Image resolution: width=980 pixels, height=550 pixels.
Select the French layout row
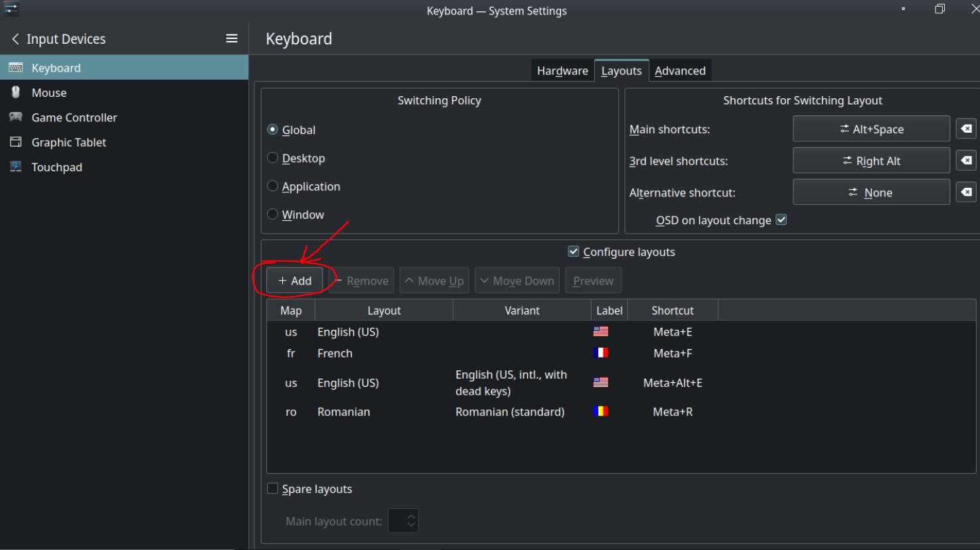tap(335, 354)
